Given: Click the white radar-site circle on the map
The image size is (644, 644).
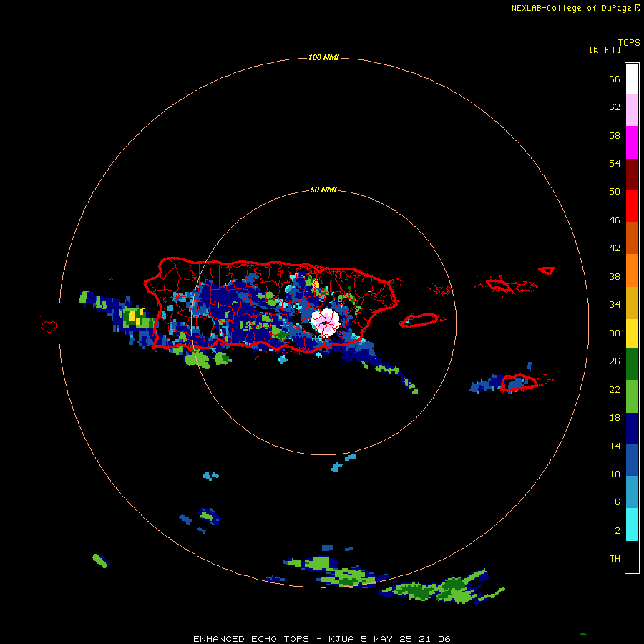Looking at the screenshot, I should pos(326,323).
